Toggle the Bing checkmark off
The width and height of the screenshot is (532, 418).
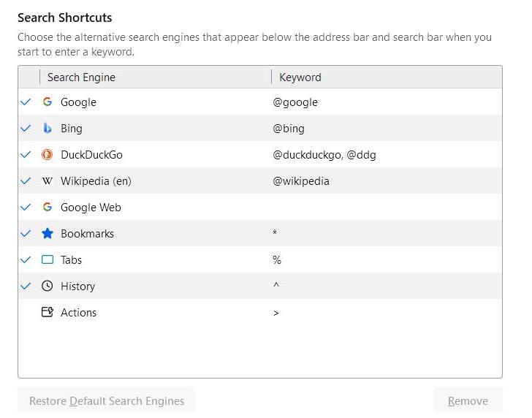coord(26,129)
